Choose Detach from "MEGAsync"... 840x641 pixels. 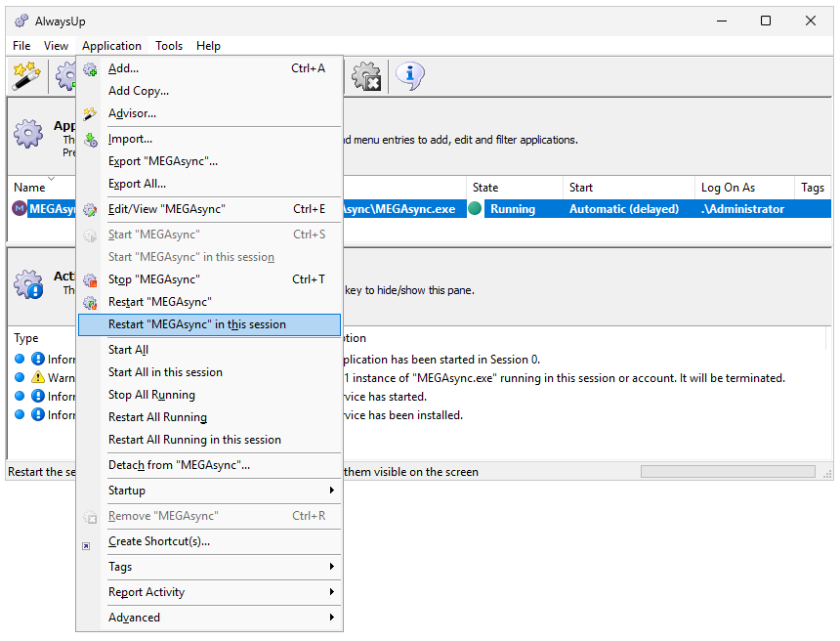179,465
